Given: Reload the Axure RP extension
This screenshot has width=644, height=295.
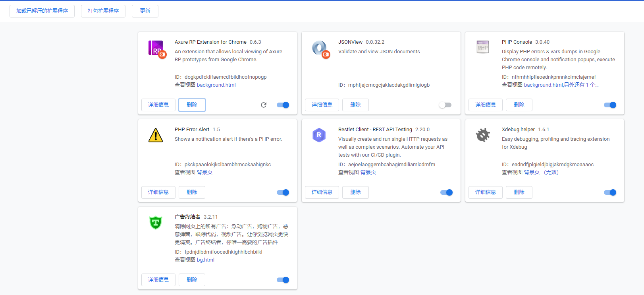Looking at the screenshot, I should tap(264, 105).
